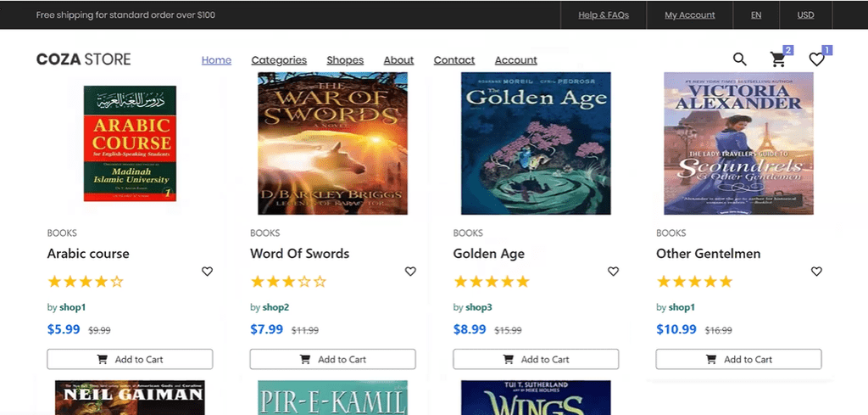Open The War of Swords cover thumbnail

332,143
